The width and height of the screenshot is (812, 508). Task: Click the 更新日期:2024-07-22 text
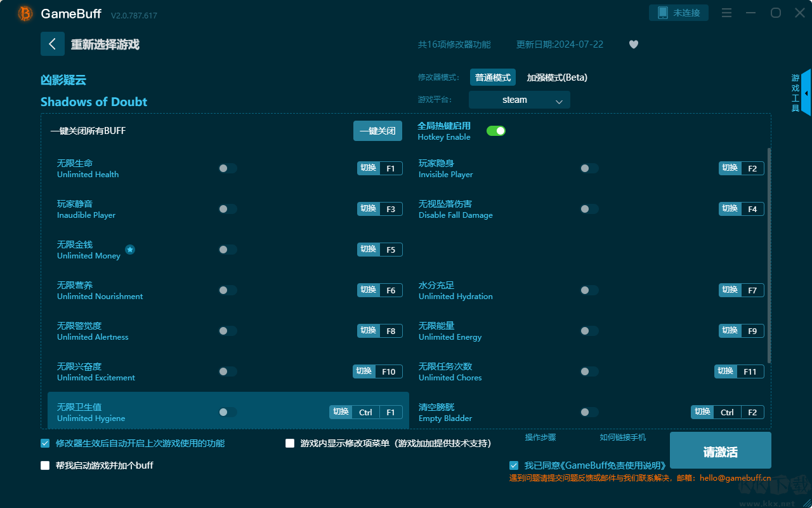coord(560,44)
